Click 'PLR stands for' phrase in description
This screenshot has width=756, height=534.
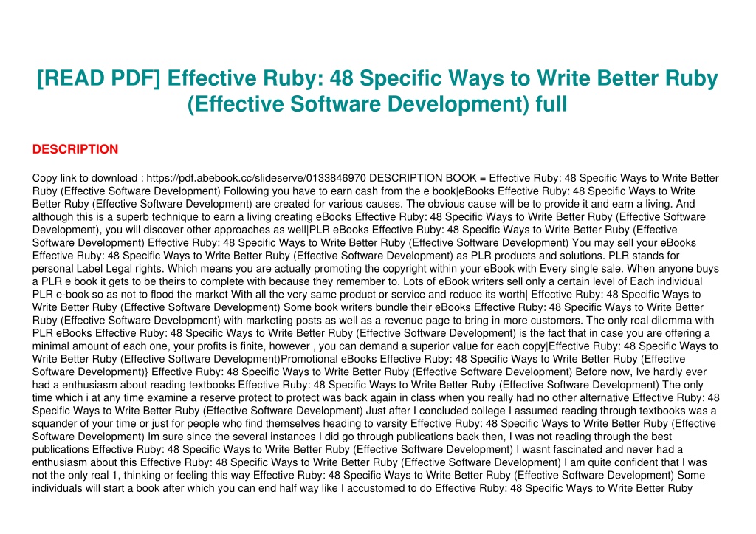click(644, 256)
